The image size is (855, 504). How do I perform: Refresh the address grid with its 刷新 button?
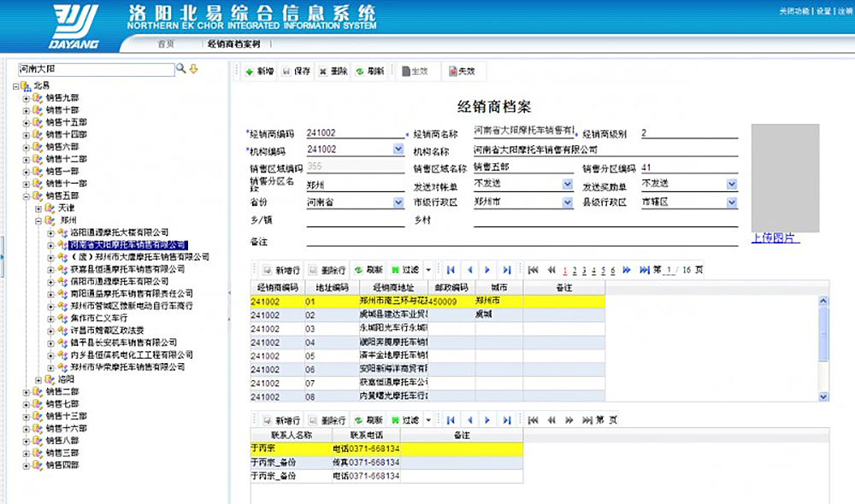369,270
